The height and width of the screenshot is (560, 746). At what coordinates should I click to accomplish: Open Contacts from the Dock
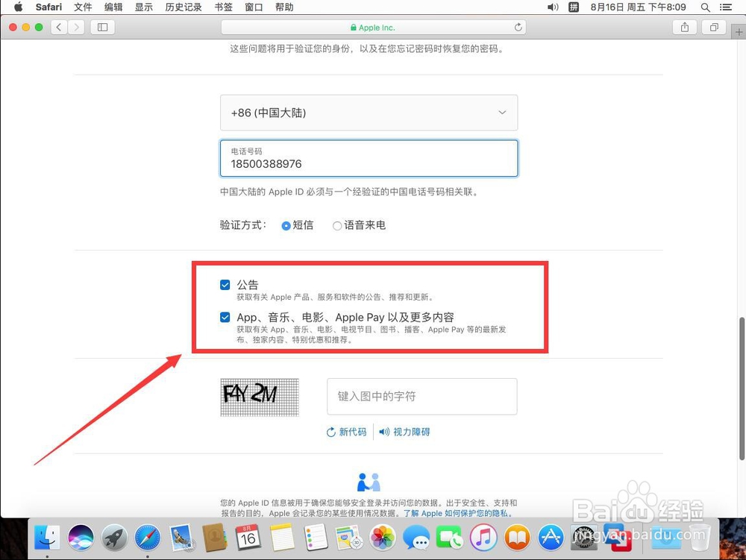click(215, 537)
